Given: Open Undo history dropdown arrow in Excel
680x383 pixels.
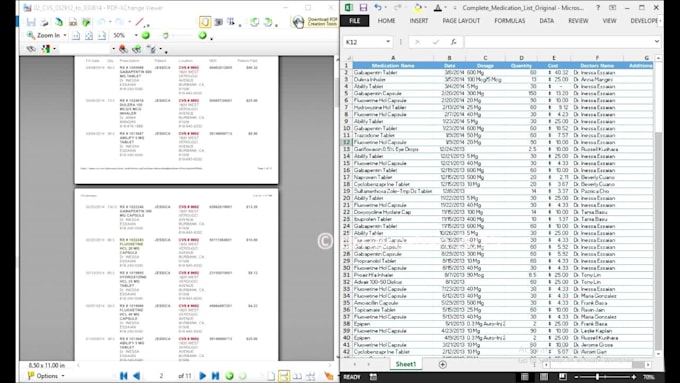Looking at the screenshot, I should pyautogui.click(x=386, y=7).
